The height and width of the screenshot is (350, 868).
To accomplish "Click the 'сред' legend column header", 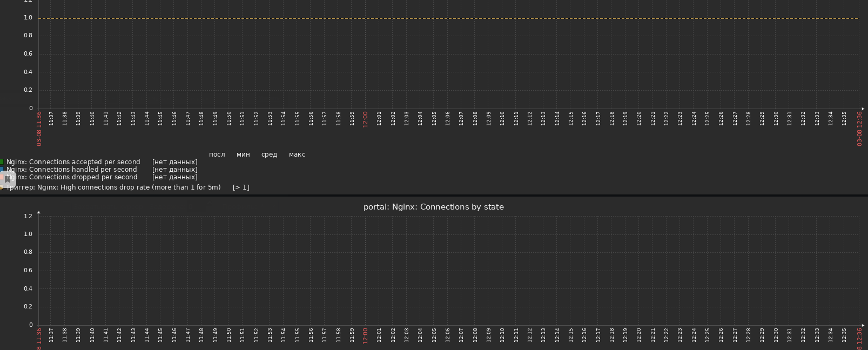I will click(269, 154).
